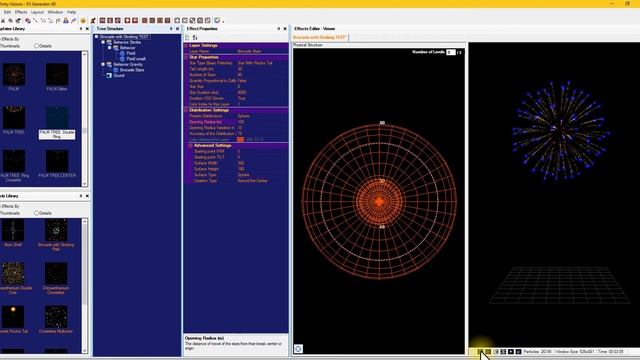Click the Tail Length (m) property value
The height and width of the screenshot is (360, 640).
[240, 69]
